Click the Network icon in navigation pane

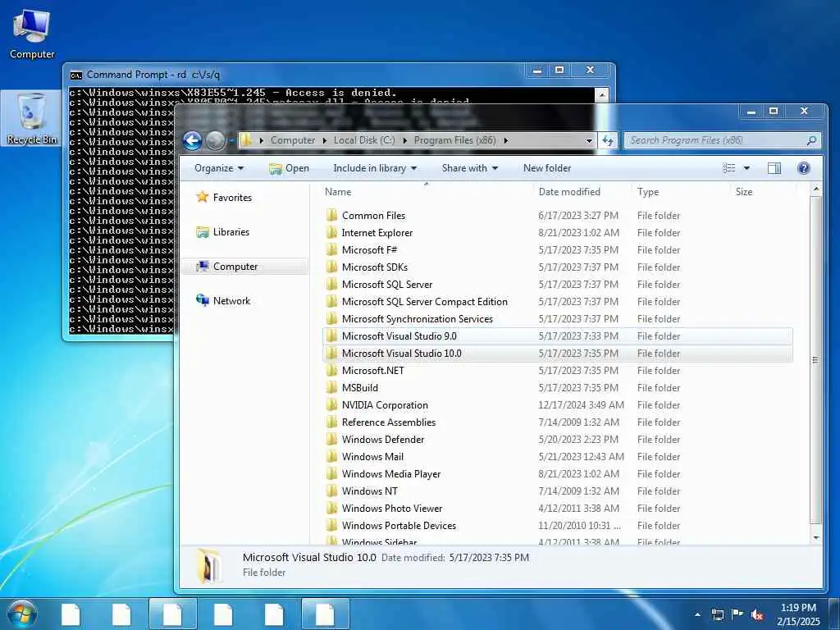click(202, 300)
